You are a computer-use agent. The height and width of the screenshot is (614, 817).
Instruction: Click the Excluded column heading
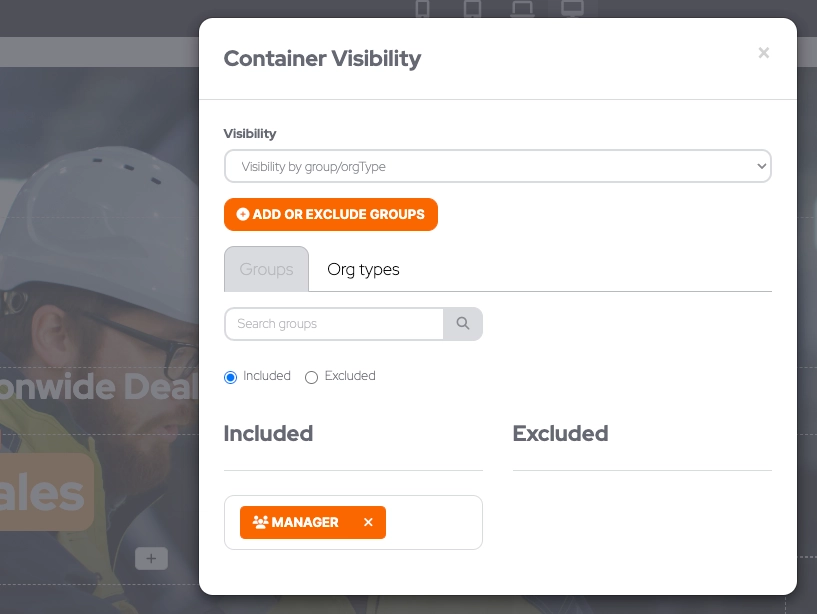click(x=560, y=433)
